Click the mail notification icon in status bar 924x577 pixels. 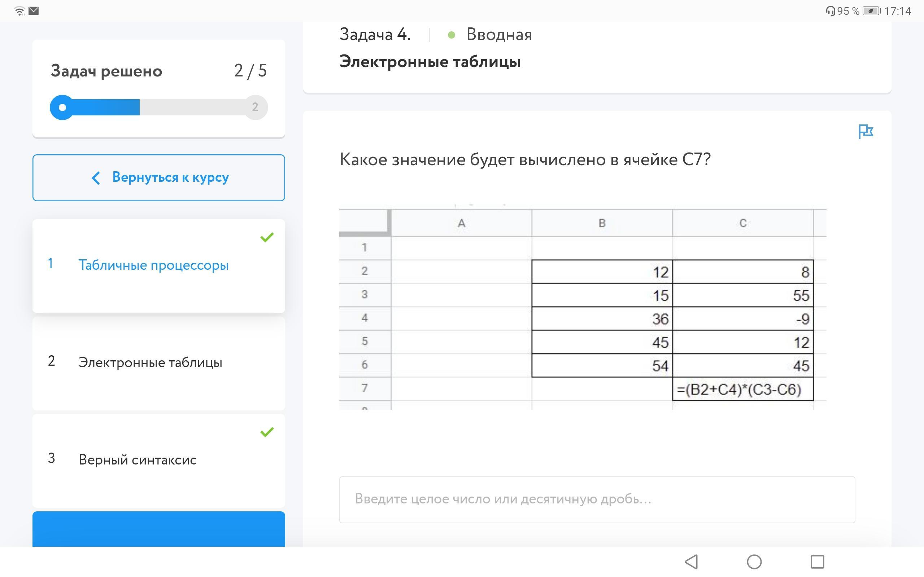[x=34, y=11]
